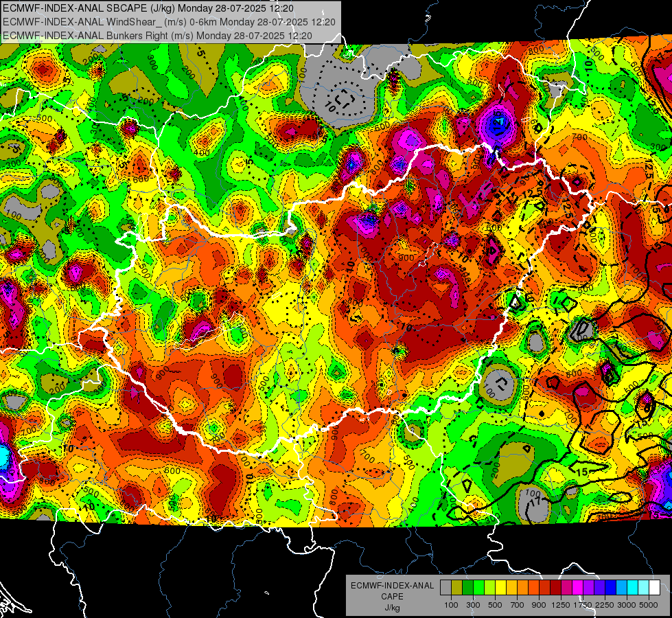
Task: Click the legend value 2250
Action: (x=605, y=605)
